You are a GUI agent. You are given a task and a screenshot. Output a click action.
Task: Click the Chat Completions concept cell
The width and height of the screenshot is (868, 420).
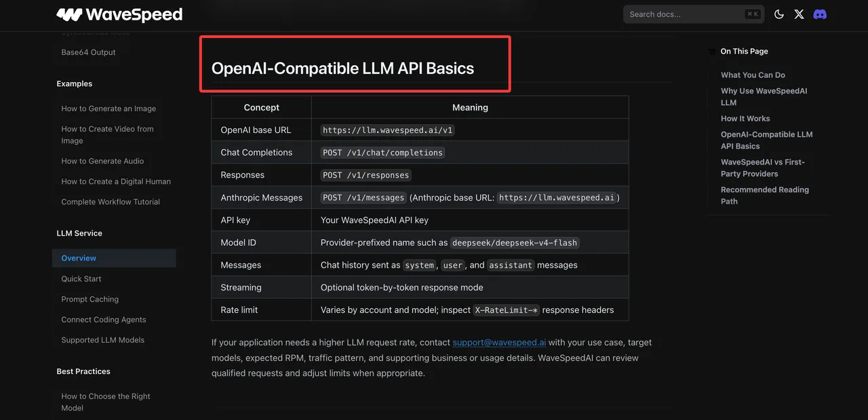pos(261,152)
